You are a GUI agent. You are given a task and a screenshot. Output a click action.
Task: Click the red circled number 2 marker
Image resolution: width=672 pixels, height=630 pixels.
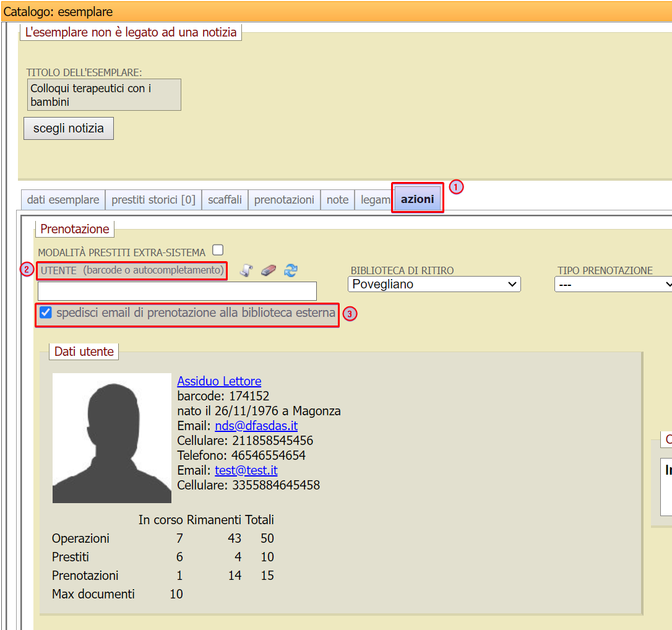point(27,270)
